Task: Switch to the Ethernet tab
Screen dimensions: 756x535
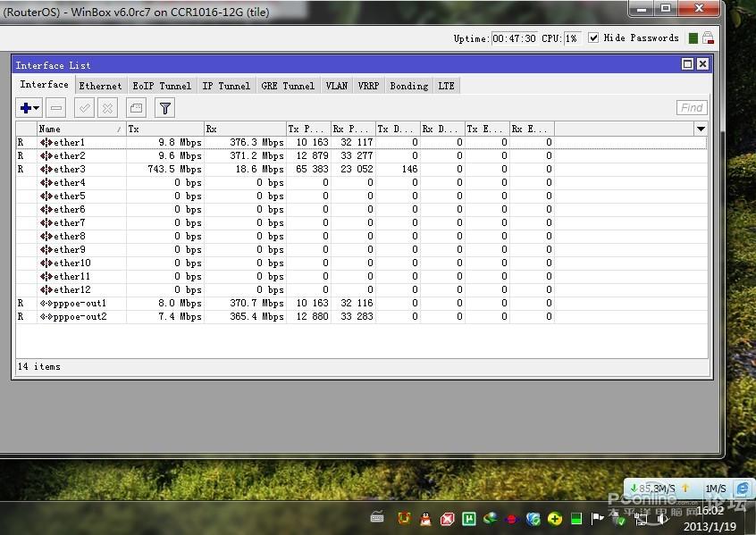Action: [x=100, y=86]
